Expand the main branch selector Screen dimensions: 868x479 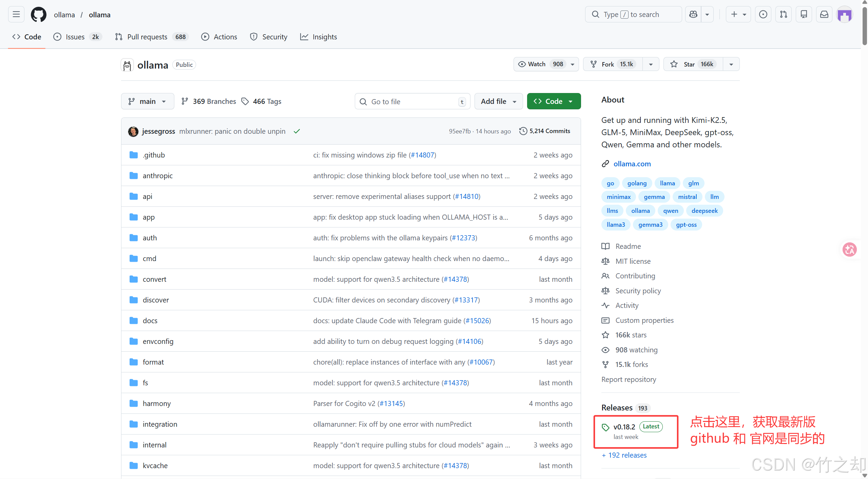click(147, 102)
